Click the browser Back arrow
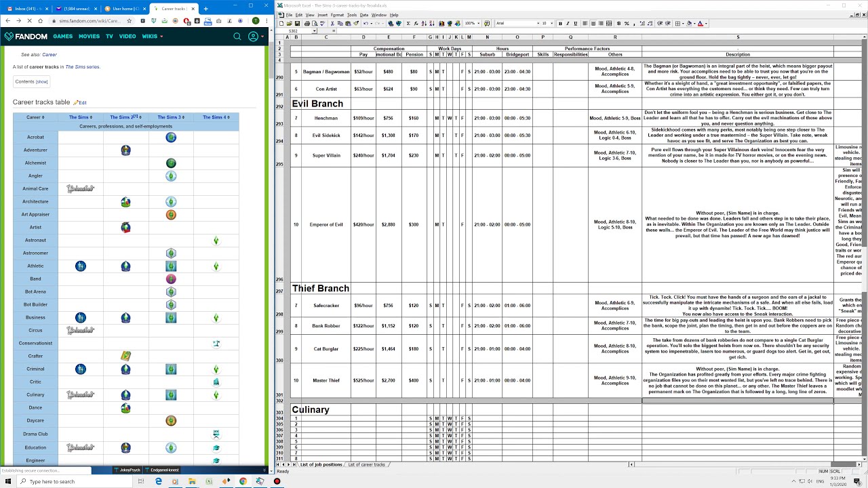 7,21
